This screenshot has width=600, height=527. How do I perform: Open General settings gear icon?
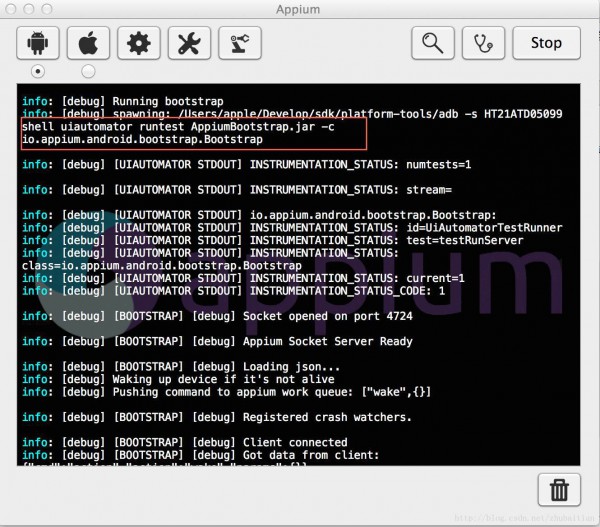(139, 43)
